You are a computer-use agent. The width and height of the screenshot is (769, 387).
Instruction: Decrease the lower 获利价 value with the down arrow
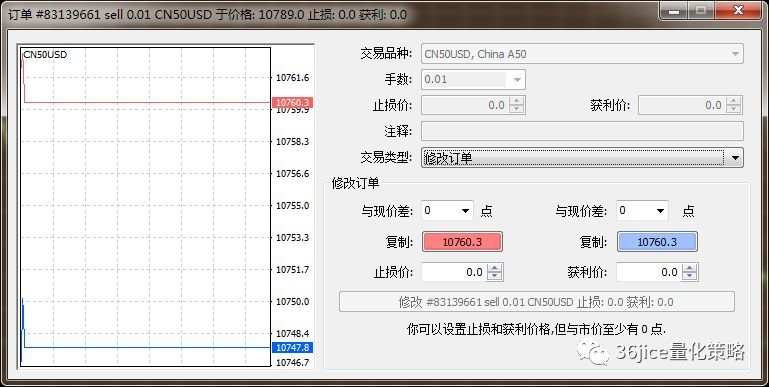(x=690, y=277)
